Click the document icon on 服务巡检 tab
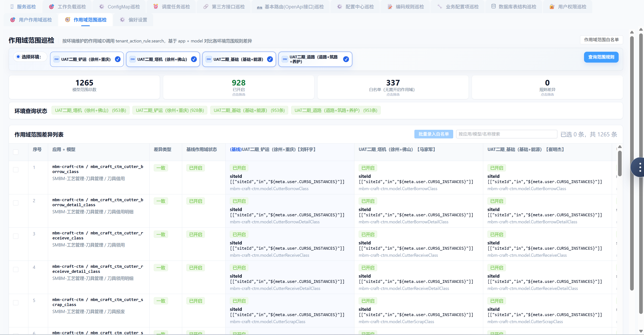This screenshot has width=644, height=335. coord(12,7)
